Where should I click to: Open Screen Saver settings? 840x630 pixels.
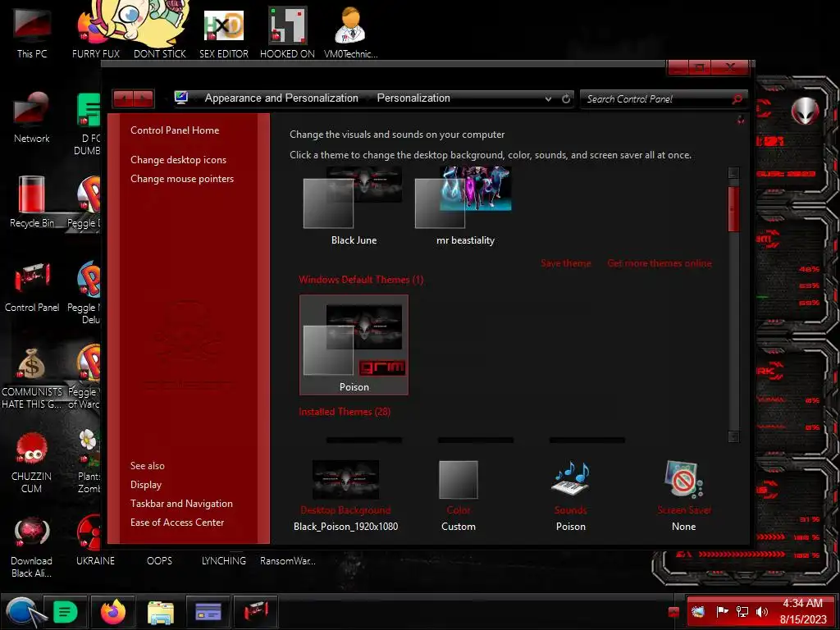coord(684,495)
